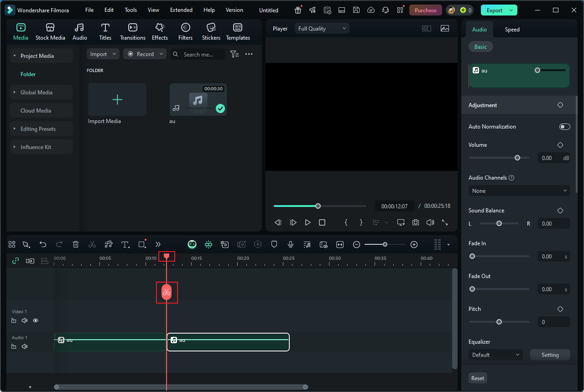The image size is (584, 392).
Task: Open the Stickers panel
Action: click(x=211, y=32)
